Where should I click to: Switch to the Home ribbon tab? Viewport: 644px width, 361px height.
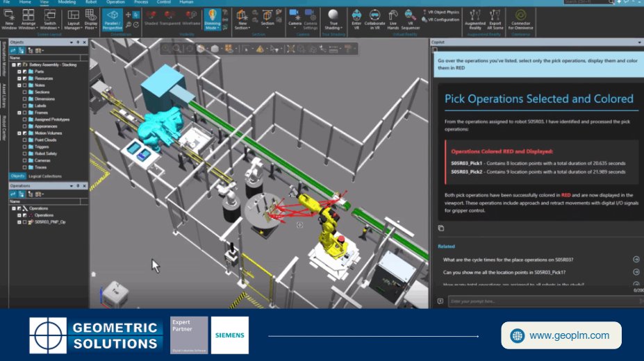pyautogui.click(x=25, y=2)
